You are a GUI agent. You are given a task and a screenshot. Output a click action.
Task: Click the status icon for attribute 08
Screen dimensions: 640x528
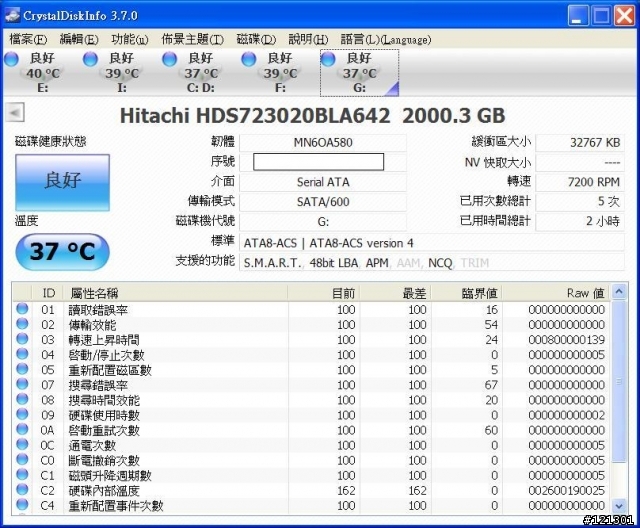(x=22, y=399)
